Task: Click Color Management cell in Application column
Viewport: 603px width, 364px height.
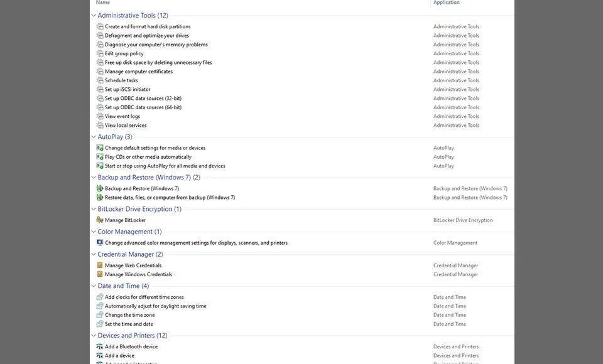Action: (455, 242)
